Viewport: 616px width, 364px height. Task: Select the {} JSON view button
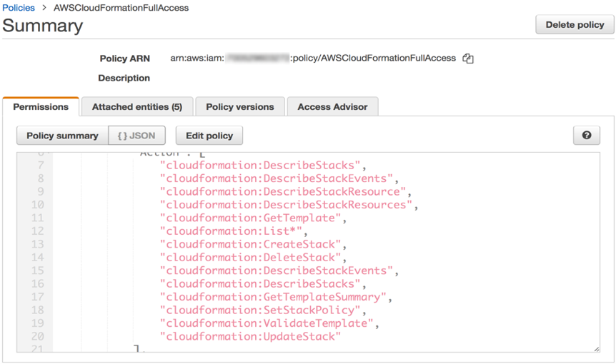[x=136, y=136]
